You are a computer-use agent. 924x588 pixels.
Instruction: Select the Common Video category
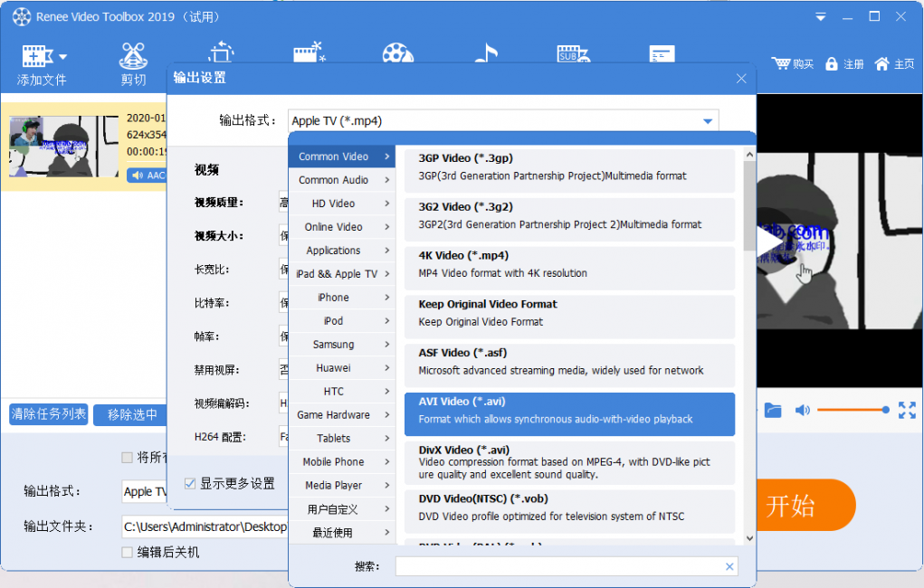pos(342,156)
